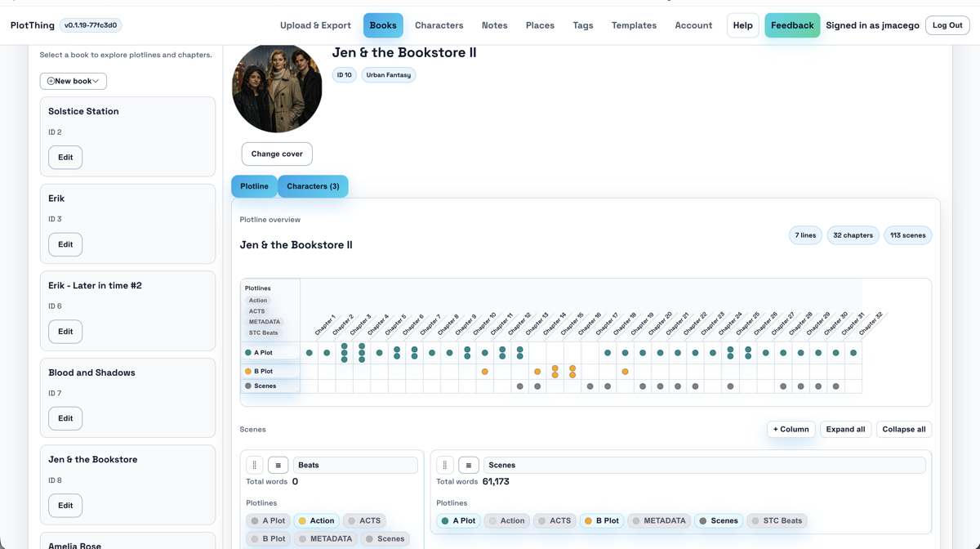Click the Chapter 13 Scenes gray dot
The width and height of the screenshot is (980, 549).
point(520,386)
